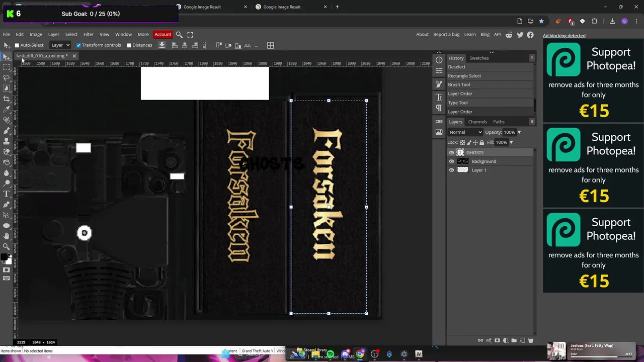The height and width of the screenshot is (362, 644).
Task: Toggle lock position icon
Action: coord(475,142)
